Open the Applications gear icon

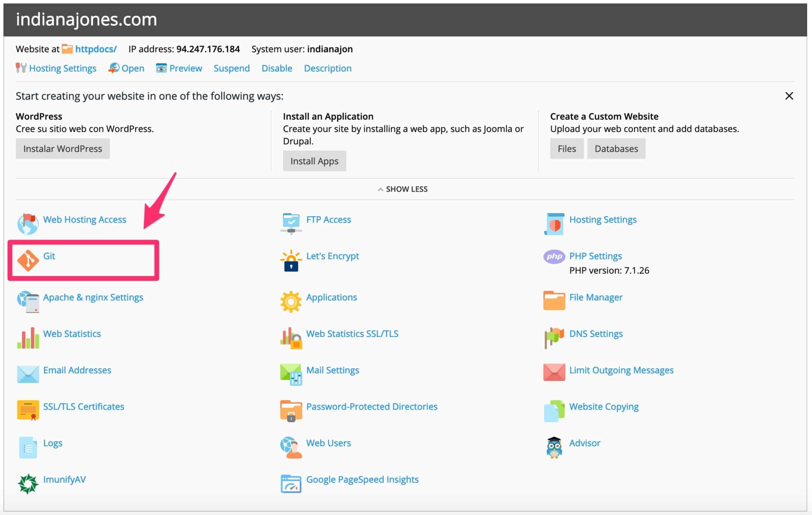(x=291, y=302)
